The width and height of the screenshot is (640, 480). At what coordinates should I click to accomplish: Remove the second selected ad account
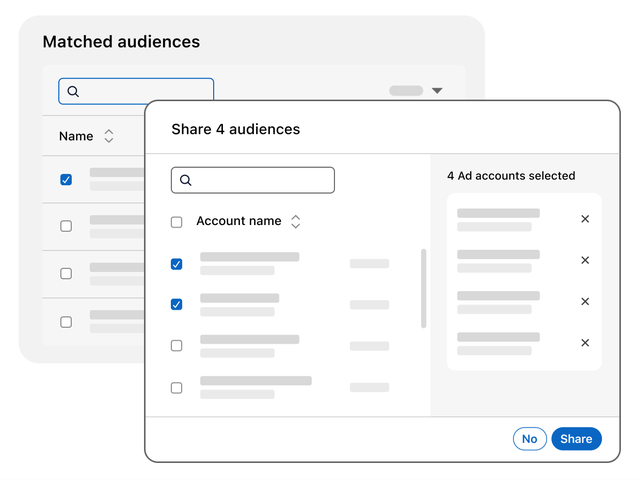click(x=585, y=260)
